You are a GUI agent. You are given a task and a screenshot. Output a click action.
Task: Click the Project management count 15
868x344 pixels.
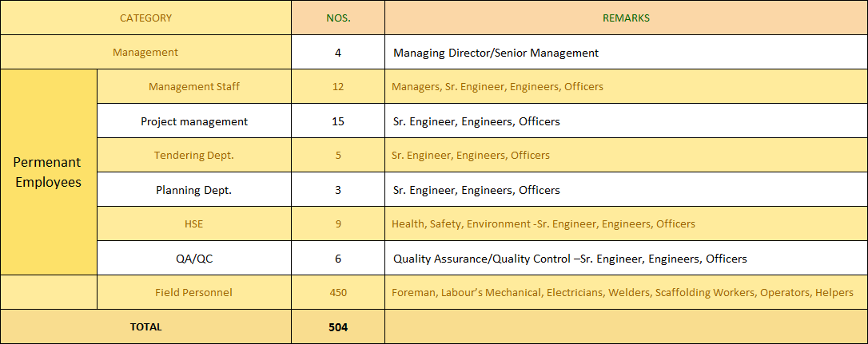[x=338, y=121]
